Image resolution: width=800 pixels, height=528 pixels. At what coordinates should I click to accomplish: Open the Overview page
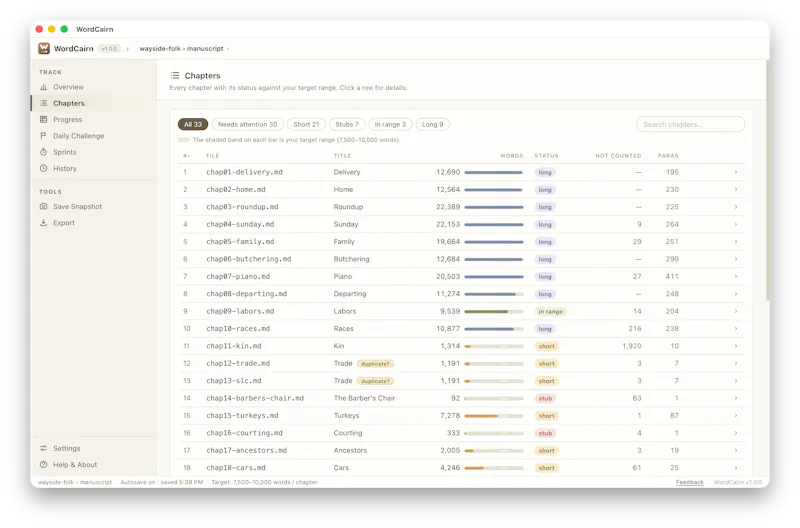[x=93, y=87]
